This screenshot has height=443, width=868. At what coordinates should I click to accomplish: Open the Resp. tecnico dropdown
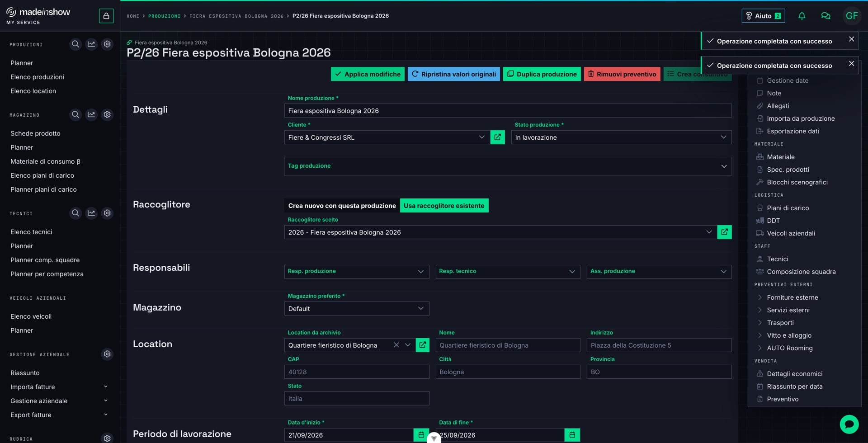coord(508,272)
